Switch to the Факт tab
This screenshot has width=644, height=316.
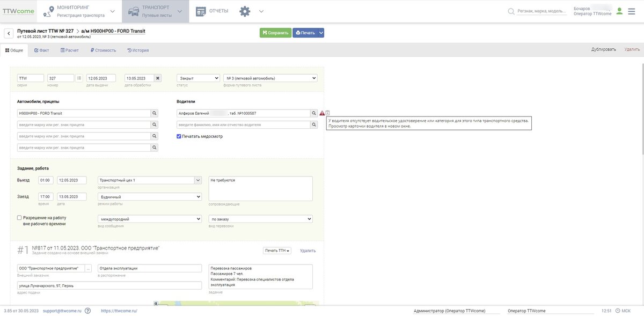[42, 50]
